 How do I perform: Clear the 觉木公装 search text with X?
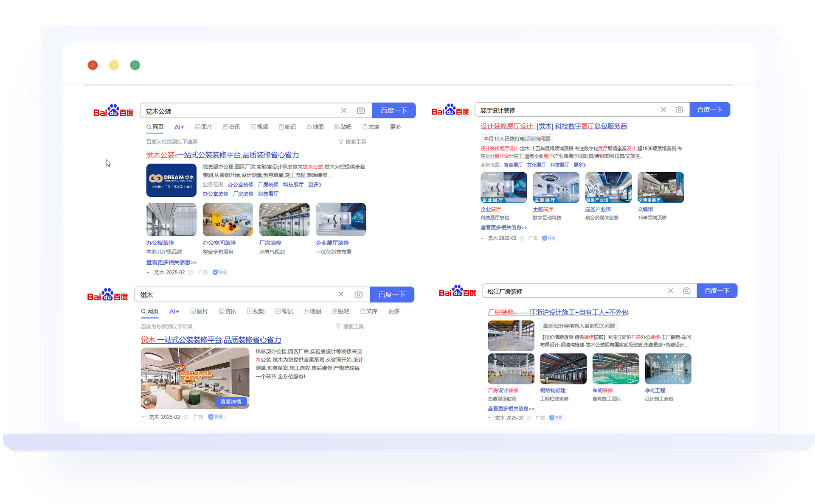343,111
